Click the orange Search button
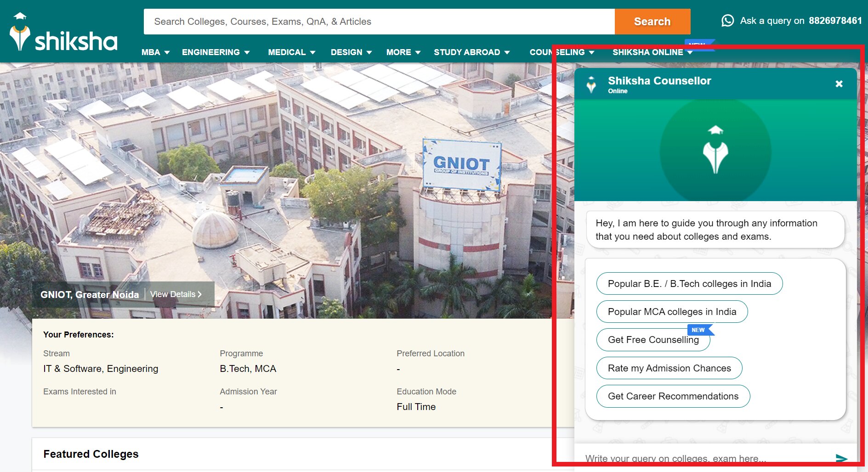This screenshot has height=472, width=868. pyautogui.click(x=652, y=22)
